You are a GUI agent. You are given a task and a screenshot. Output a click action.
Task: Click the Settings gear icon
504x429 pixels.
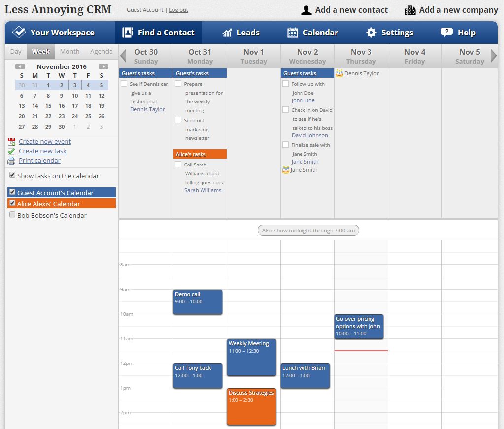pos(371,33)
